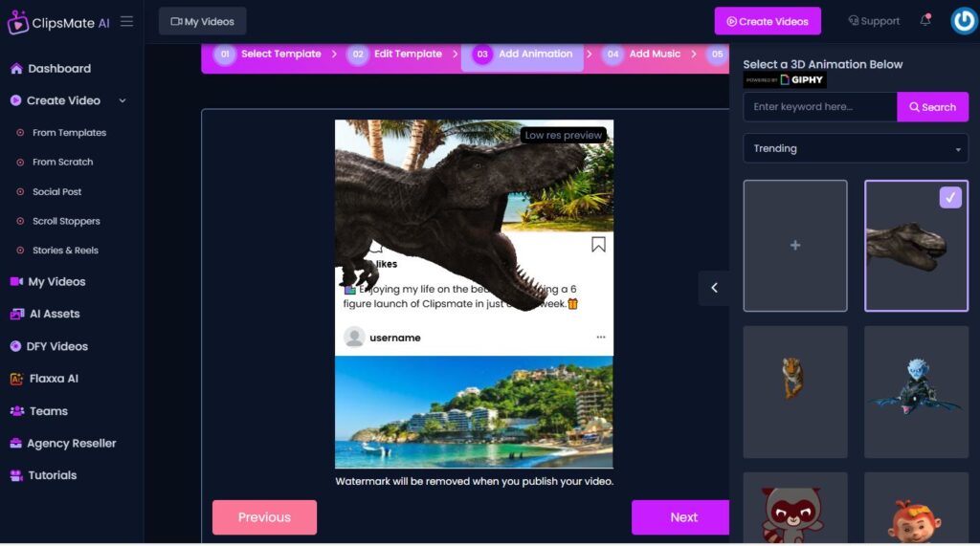Screen dimensions: 980x546
Task: Click the Previous button
Action: tap(264, 517)
